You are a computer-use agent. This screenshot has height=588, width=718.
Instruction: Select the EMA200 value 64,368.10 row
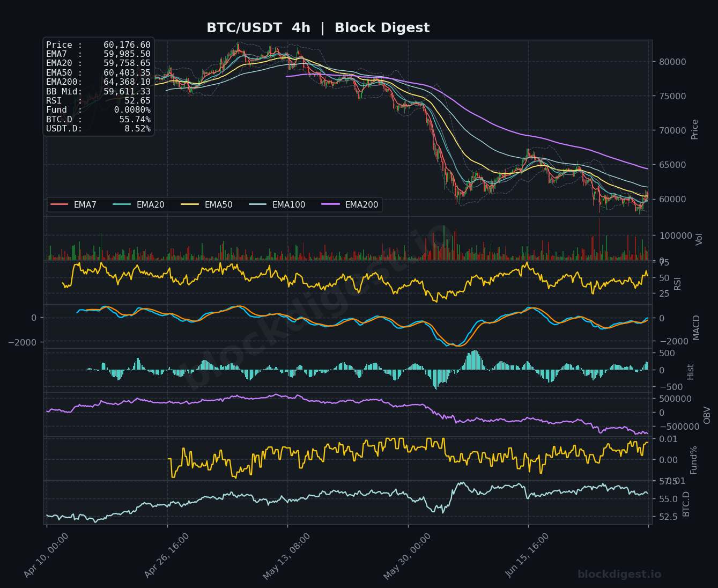[x=98, y=82]
